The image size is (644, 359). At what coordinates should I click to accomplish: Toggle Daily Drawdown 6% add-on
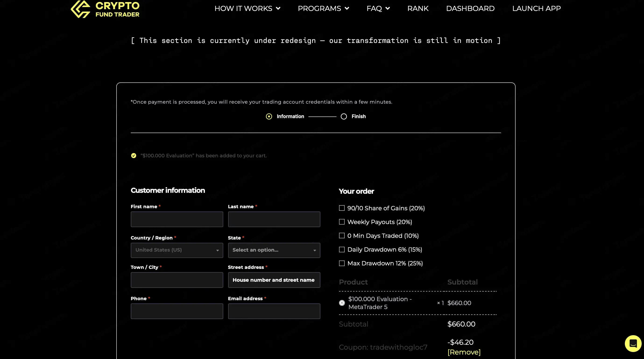coord(342,250)
